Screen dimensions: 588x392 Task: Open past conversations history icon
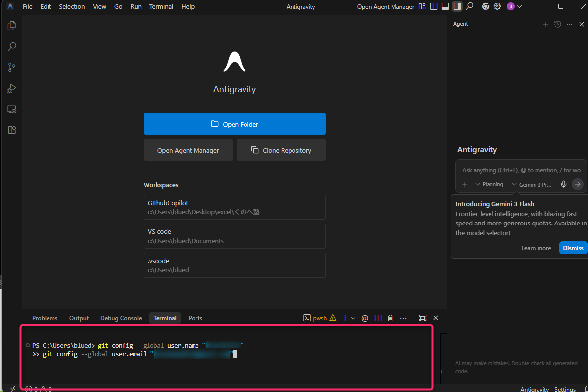pos(558,24)
